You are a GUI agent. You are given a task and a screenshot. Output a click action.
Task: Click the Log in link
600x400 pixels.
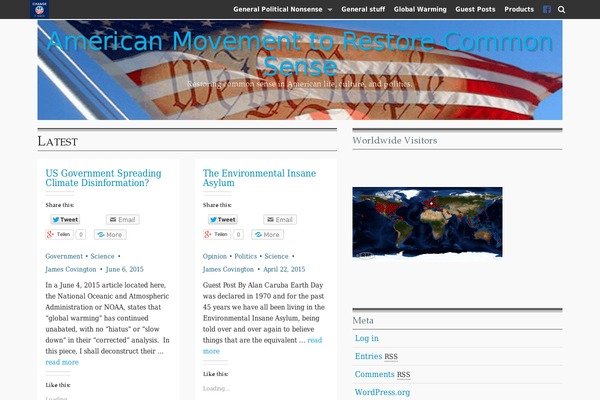tap(367, 338)
